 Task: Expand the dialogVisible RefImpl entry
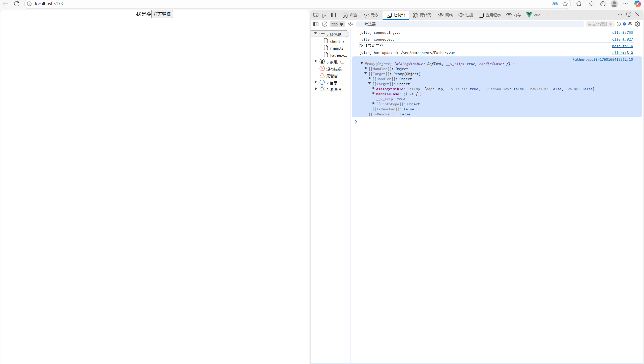click(373, 89)
